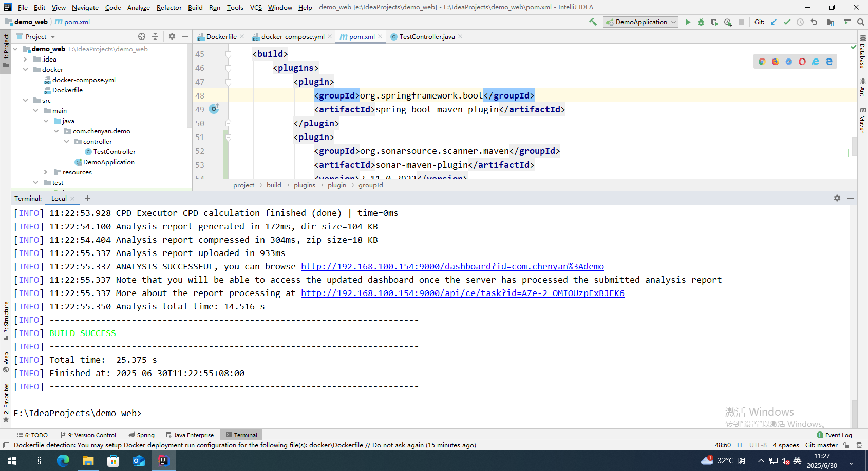Preview in Edge browser icon
Viewport: 868px width, 471px height.
(x=829, y=62)
